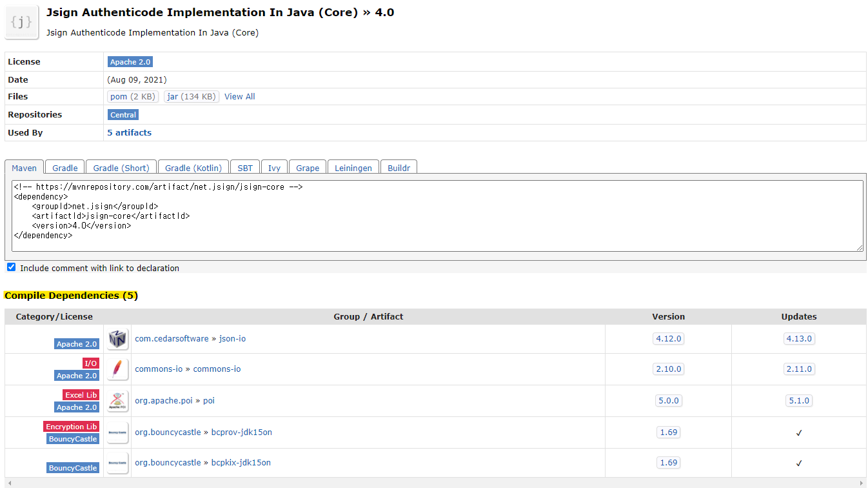Click the Jsign artifact logo icon
Screen dimensions: 868x488
click(21, 23)
